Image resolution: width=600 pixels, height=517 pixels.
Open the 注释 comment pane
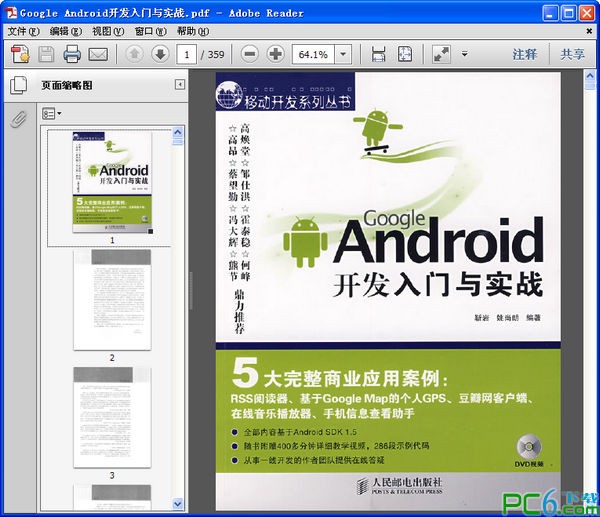525,54
